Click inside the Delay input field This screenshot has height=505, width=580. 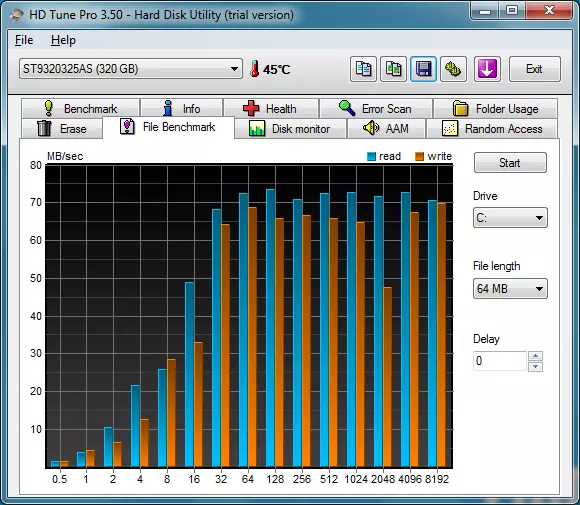click(500, 361)
